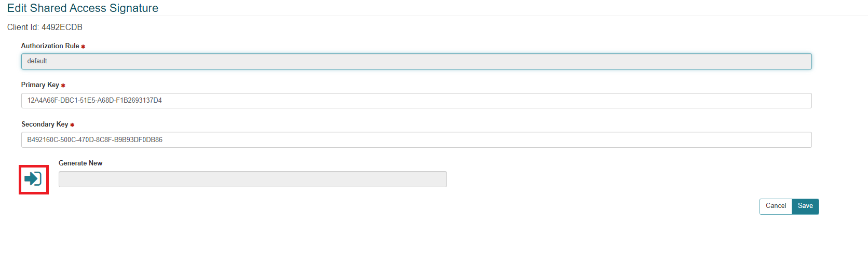Click the Secondary Key label
Image resolution: width=868 pixels, height=279 pixels.
[45, 124]
